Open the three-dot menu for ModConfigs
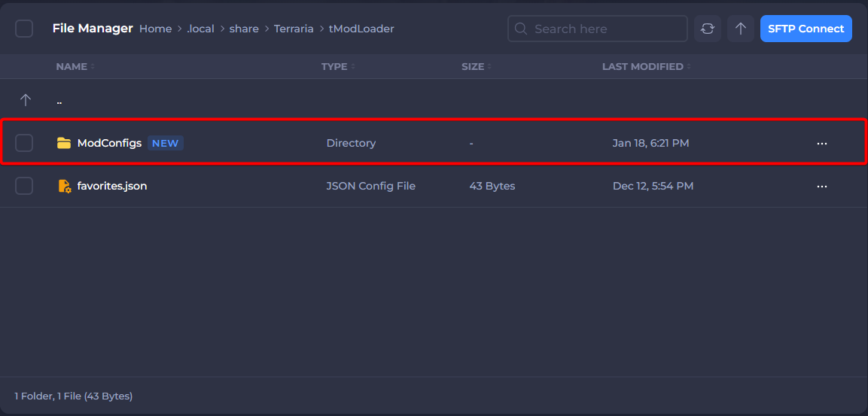The height and width of the screenshot is (416, 868). 821,143
